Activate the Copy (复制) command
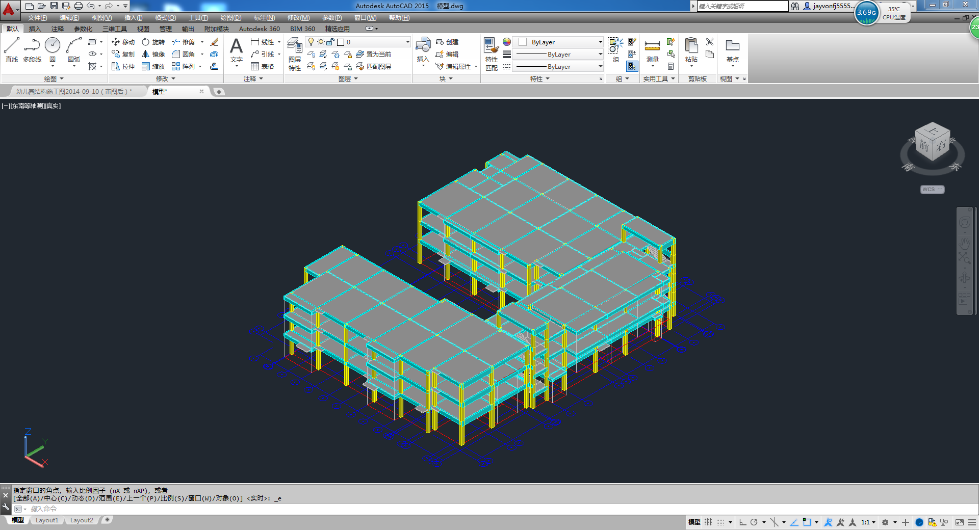This screenshot has width=980, height=531. click(x=123, y=54)
